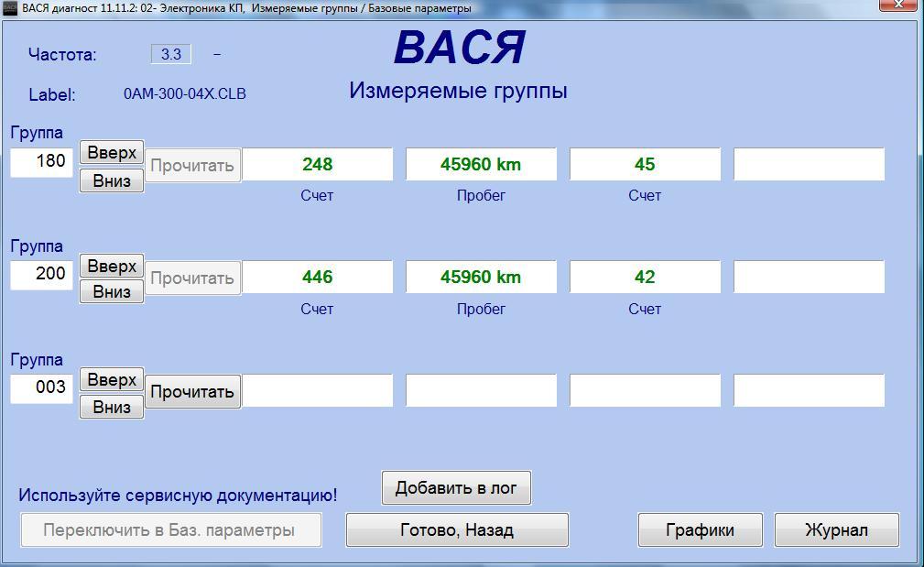The height and width of the screenshot is (567, 924).
Task: Click Вниз button for group 003
Action: point(112,407)
